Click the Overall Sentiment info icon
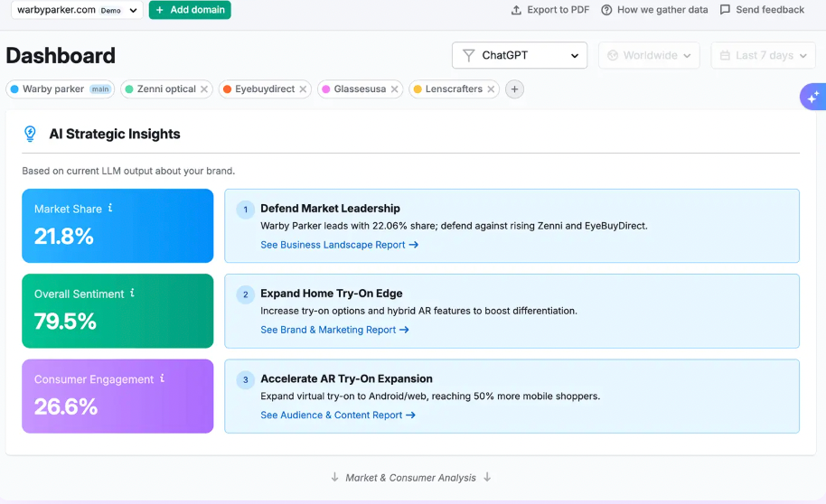The width and height of the screenshot is (826, 504). click(x=133, y=294)
